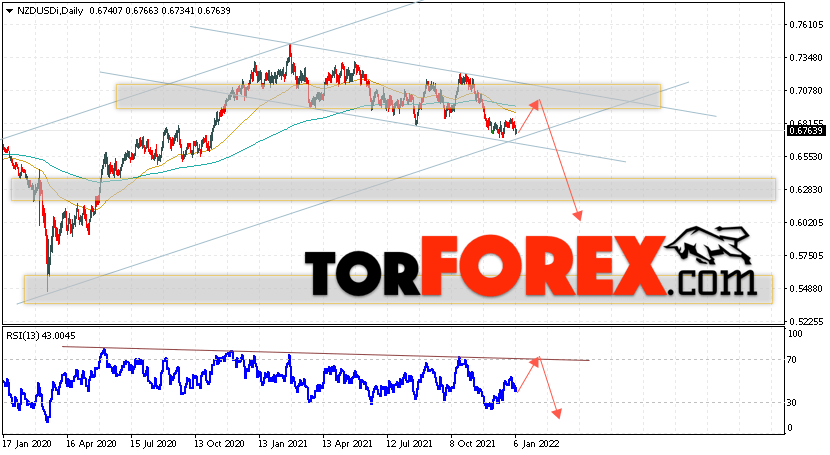Image resolution: width=830 pixels, height=455 pixels.
Task: Click the RSI(13) 43.0045 indicator label
Action: pyautogui.click(x=41, y=335)
